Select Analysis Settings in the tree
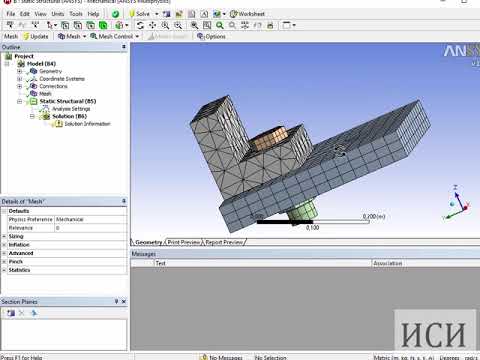This screenshot has height=360, width=480. 71,109
